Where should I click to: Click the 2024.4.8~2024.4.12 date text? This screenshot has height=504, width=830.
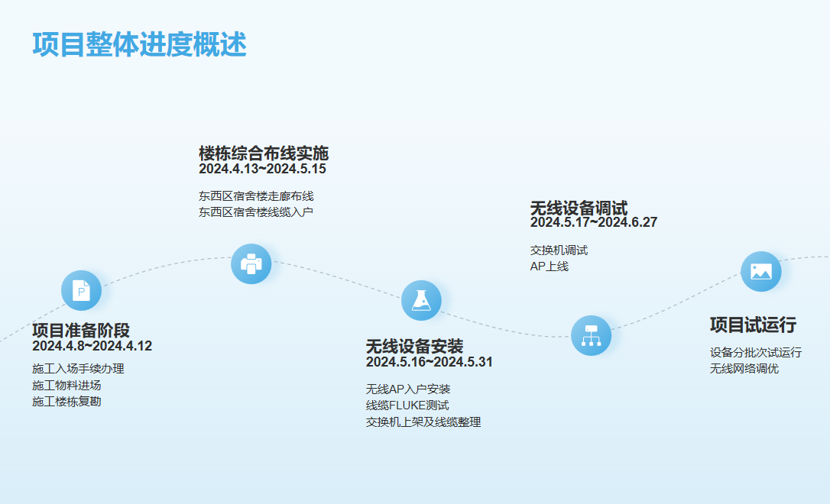tap(92, 346)
